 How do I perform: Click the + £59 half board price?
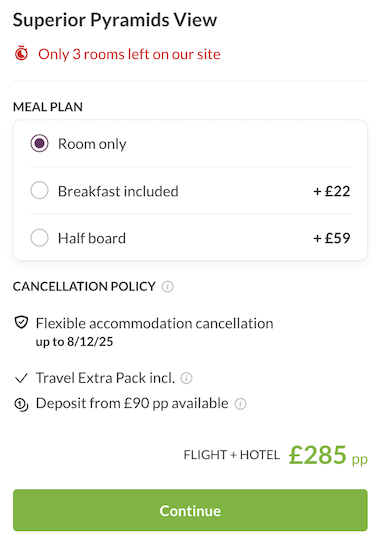[x=332, y=238]
